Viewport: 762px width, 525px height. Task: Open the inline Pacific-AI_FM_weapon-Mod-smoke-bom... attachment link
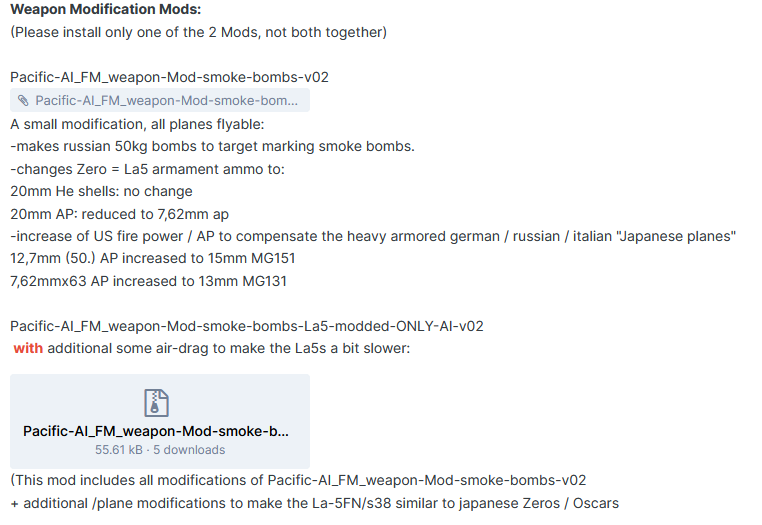[x=160, y=100]
